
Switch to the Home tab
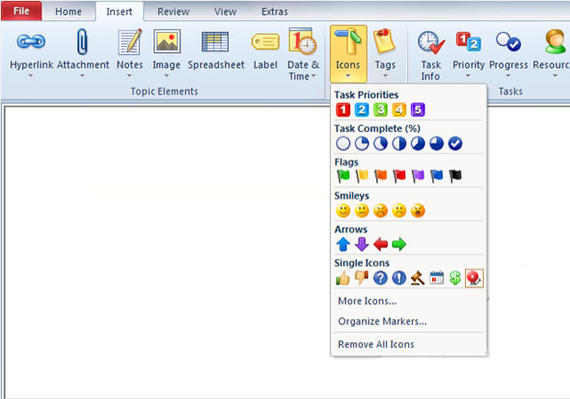tap(68, 12)
